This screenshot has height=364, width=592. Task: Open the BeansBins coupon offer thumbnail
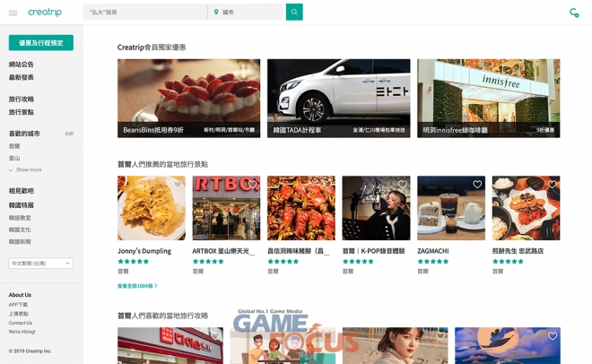tap(188, 98)
